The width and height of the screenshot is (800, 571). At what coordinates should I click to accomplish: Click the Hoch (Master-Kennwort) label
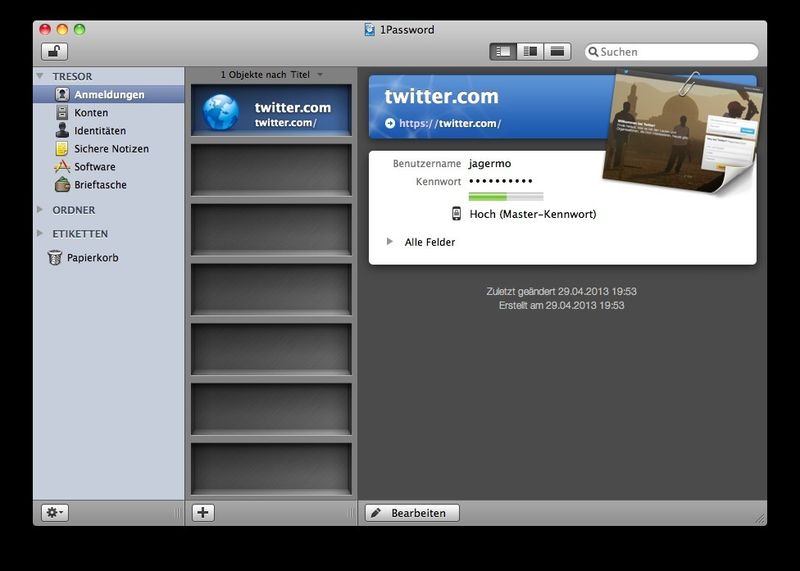(533, 214)
